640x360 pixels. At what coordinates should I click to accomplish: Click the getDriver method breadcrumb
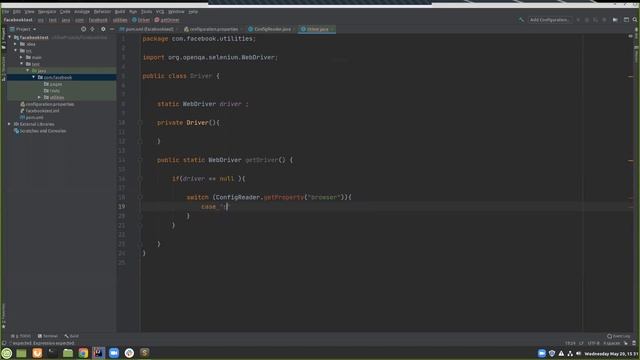click(167, 20)
